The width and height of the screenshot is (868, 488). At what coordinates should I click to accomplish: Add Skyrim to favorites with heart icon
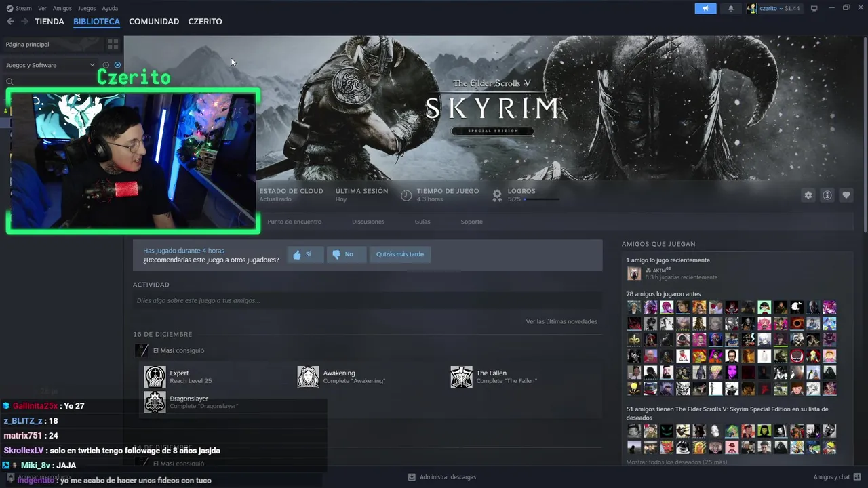(846, 195)
